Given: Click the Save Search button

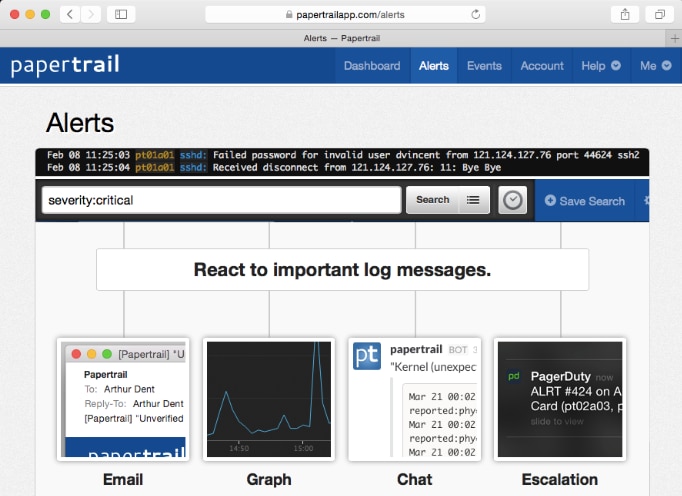Looking at the screenshot, I should [x=585, y=201].
